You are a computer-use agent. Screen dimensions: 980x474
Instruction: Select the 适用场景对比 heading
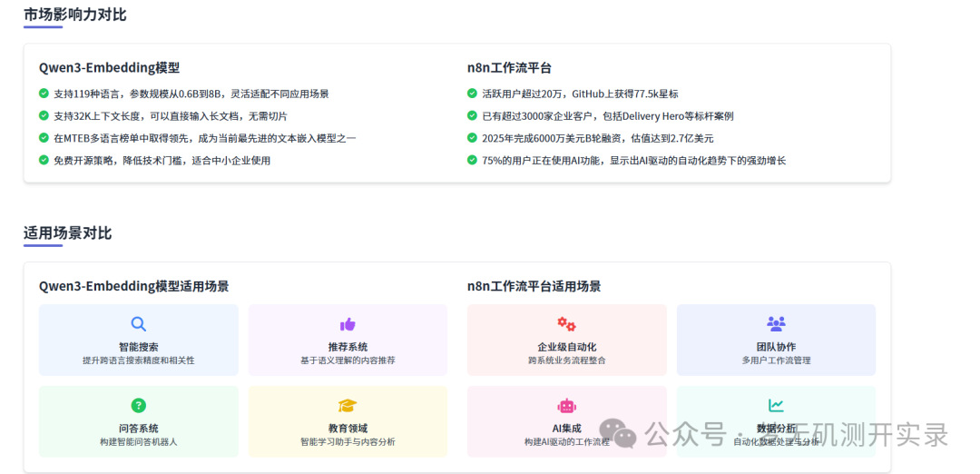click(67, 233)
